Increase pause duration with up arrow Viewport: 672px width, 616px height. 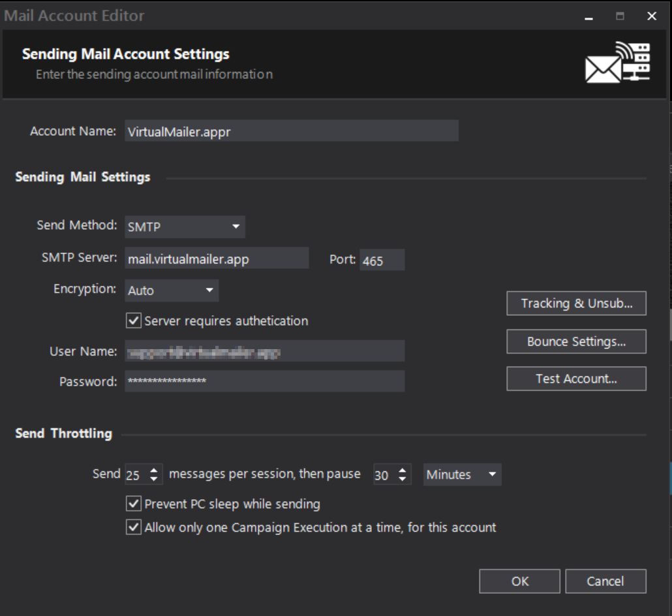tap(402, 470)
